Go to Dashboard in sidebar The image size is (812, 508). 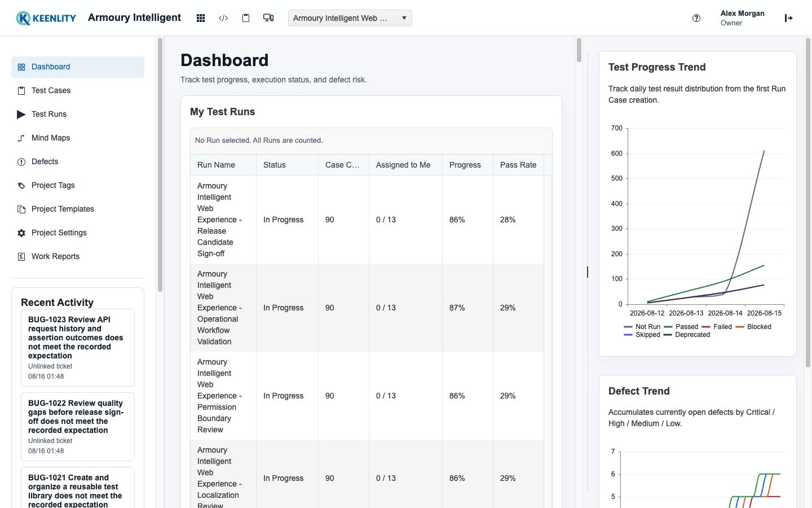[x=78, y=67]
